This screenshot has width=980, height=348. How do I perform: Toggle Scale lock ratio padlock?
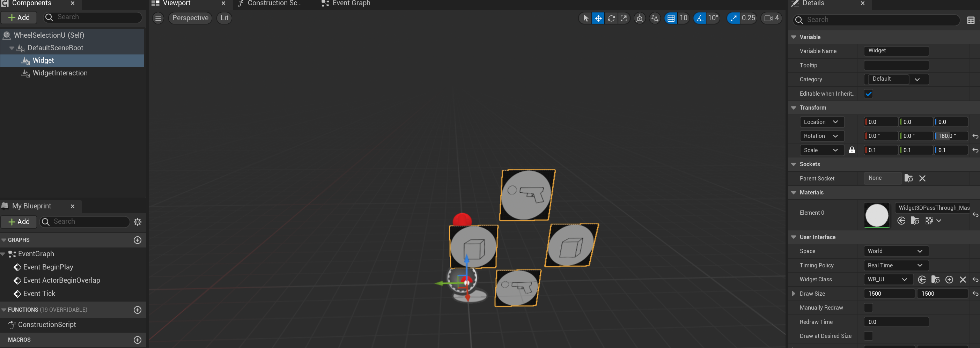[x=852, y=150]
